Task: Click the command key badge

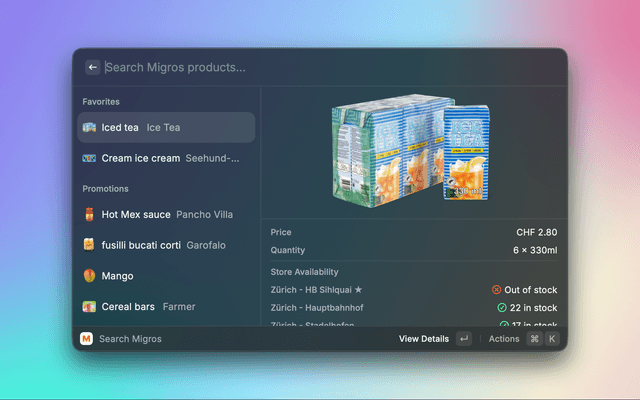Action: coord(534,339)
